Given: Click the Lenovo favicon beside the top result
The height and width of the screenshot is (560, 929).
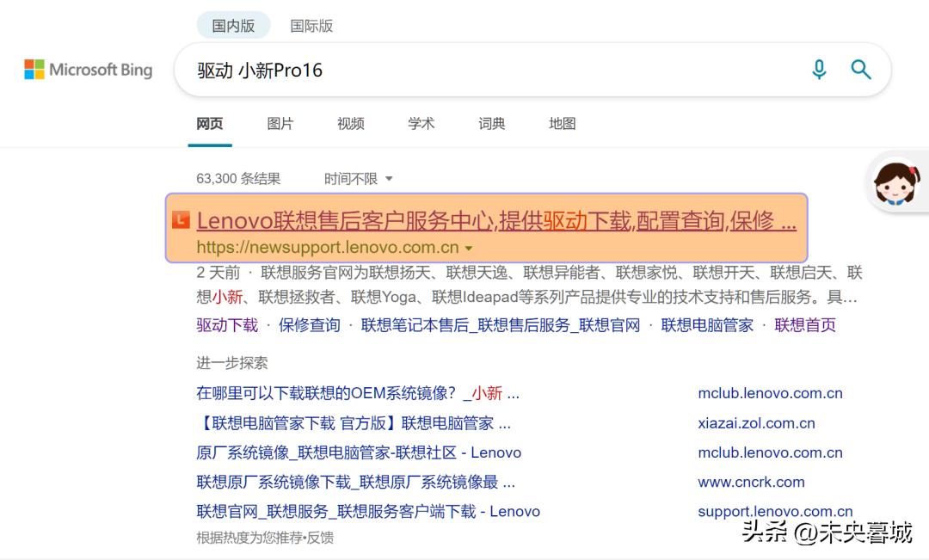Looking at the screenshot, I should pos(181,221).
